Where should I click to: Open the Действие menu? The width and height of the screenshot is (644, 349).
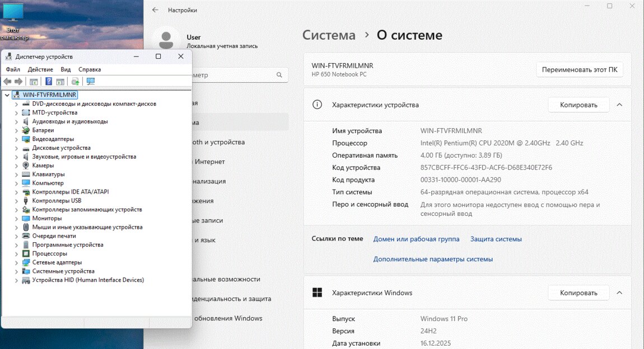click(40, 69)
